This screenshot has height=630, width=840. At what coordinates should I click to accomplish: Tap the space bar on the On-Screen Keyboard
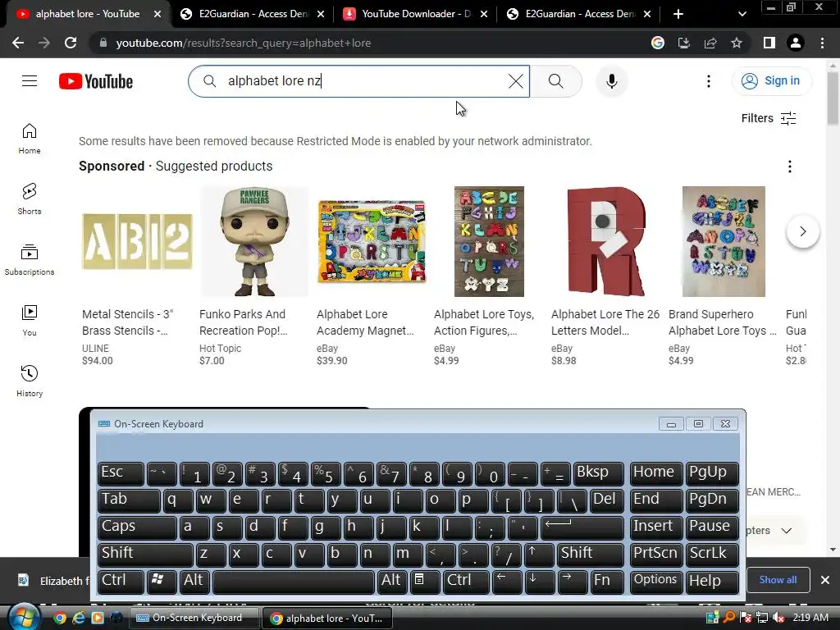pyautogui.click(x=294, y=582)
